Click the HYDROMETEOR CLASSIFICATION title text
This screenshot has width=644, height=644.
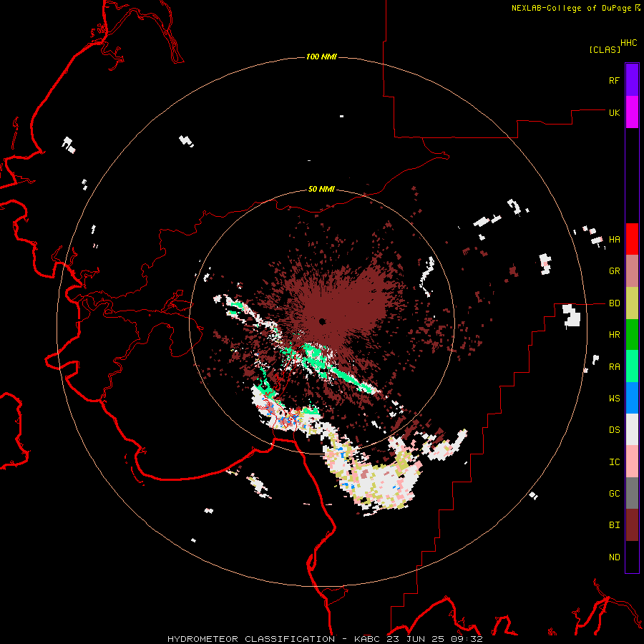pyautogui.click(x=251, y=639)
